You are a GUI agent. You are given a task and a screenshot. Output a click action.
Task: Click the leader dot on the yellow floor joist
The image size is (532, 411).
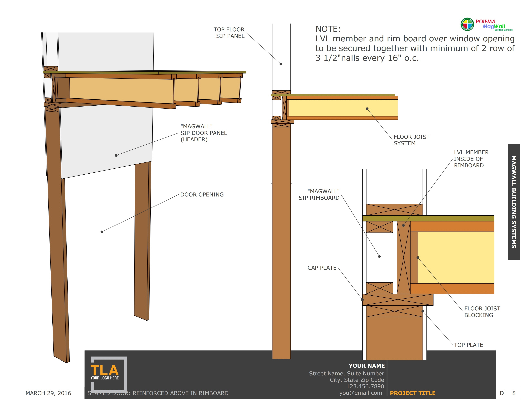coord(367,109)
